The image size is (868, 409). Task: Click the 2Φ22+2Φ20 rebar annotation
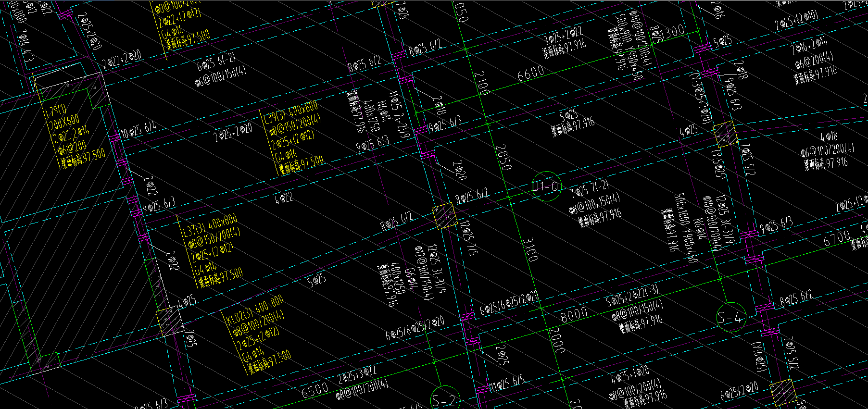[x=122, y=60]
